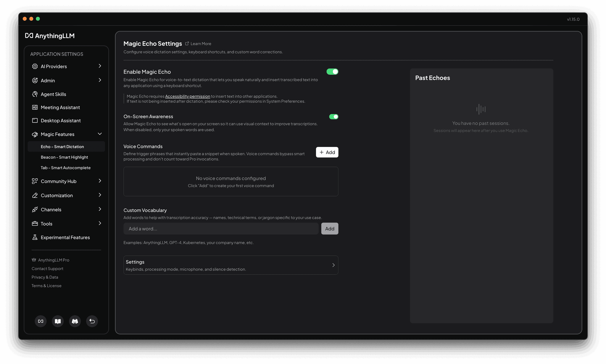Click the AI Providers gear icon
The height and width of the screenshot is (364, 606).
(x=35, y=66)
